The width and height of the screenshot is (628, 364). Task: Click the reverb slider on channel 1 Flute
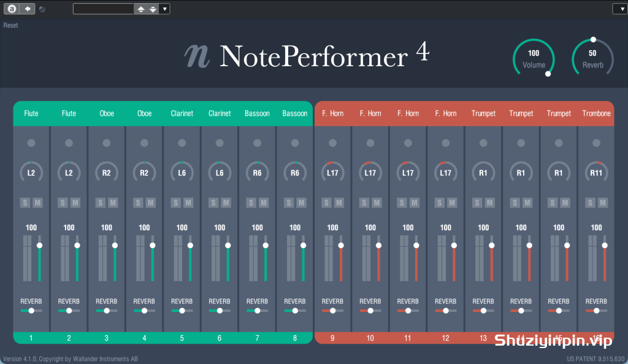coord(31,311)
